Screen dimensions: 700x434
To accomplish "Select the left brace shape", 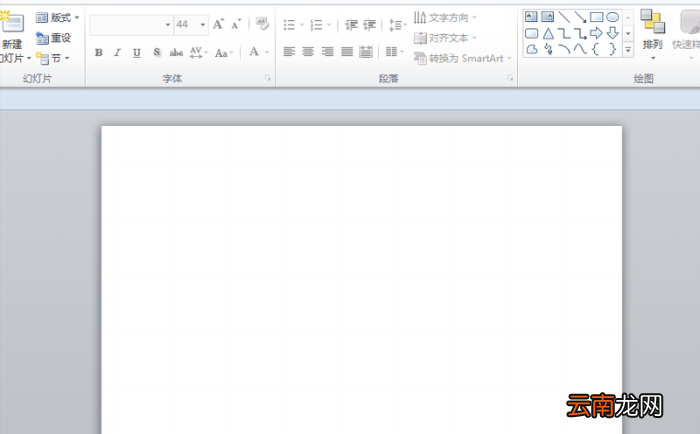I will click(x=596, y=49).
